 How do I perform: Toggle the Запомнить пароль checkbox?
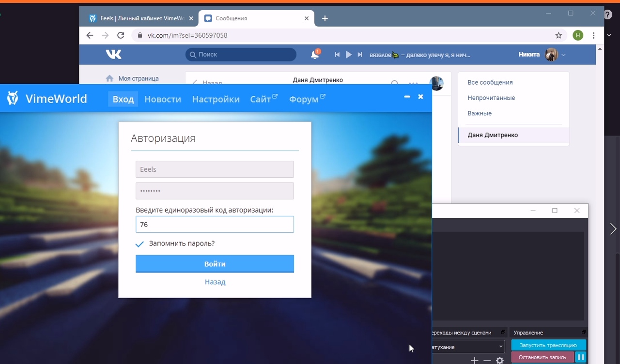139,244
